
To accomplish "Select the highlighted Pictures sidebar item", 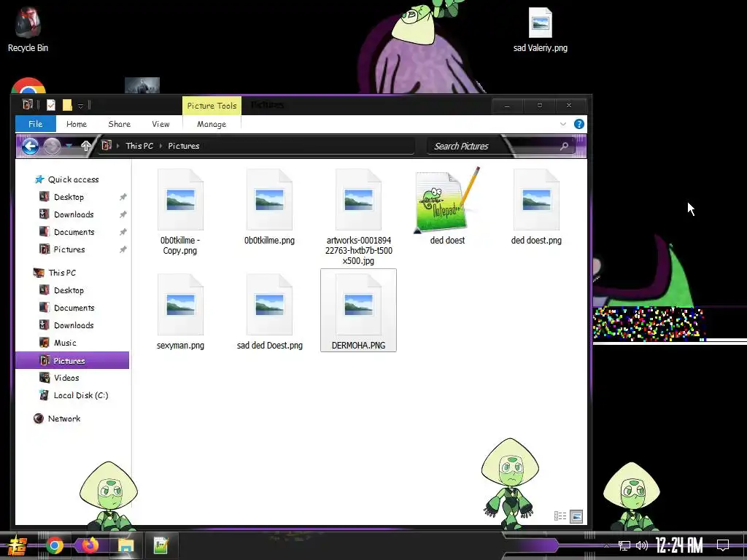I will pyautogui.click(x=72, y=360).
